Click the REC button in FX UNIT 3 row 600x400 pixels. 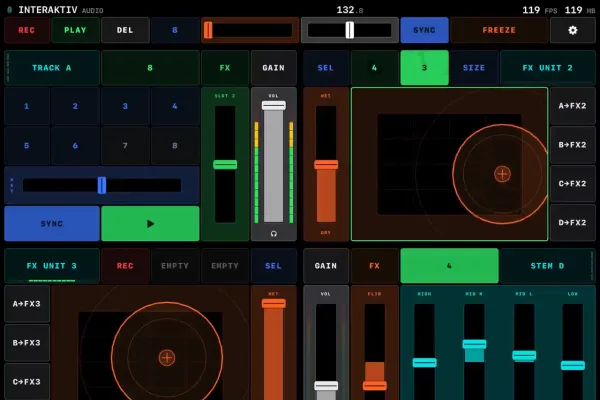pos(125,266)
